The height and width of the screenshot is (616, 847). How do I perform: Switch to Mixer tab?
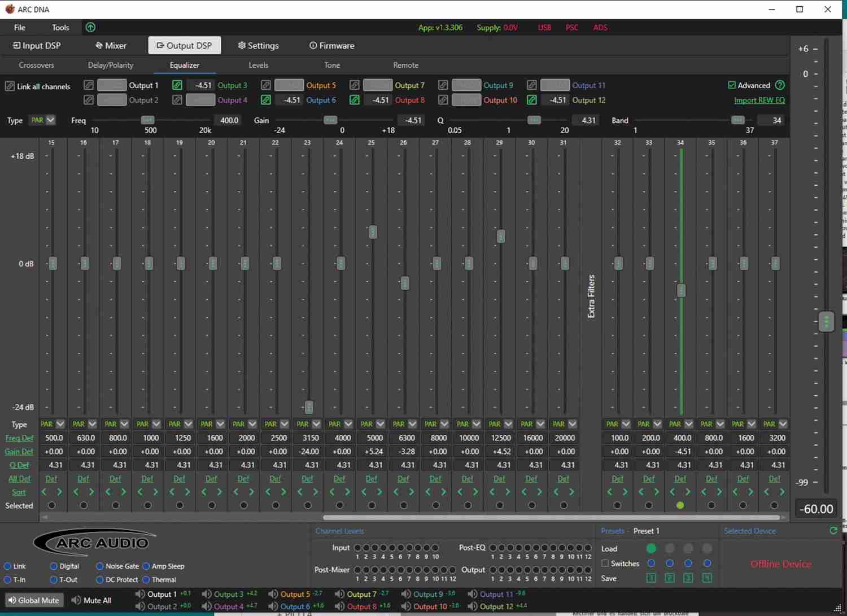[x=111, y=46]
